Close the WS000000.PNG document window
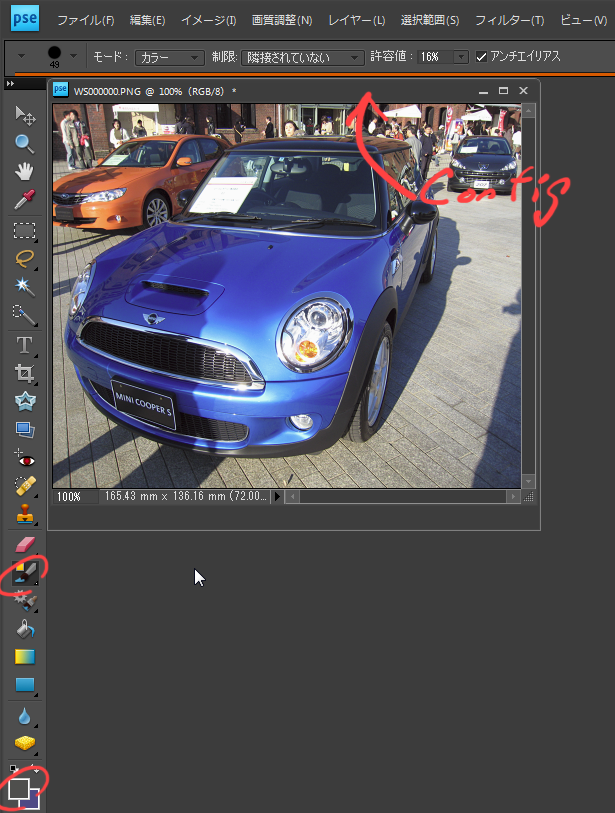The height and width of the screenshot is (813, 615). click(x=524, y=91)
